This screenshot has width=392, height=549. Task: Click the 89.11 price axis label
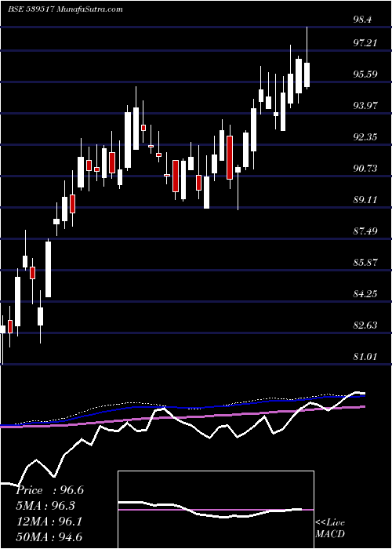[x=365, y=199]
